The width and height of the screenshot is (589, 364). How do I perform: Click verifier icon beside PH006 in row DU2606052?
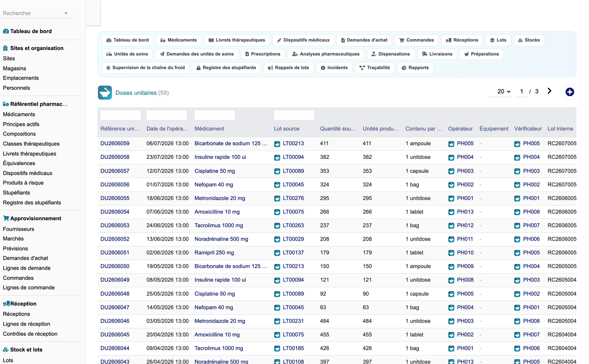pyautogui.click(x=517, y=239)
